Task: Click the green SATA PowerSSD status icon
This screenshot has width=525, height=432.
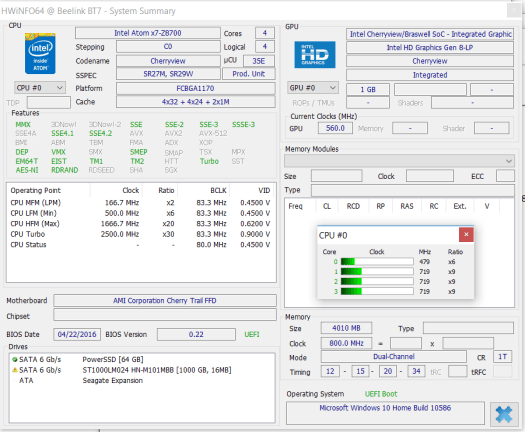Action: click(x=15, y=359)
